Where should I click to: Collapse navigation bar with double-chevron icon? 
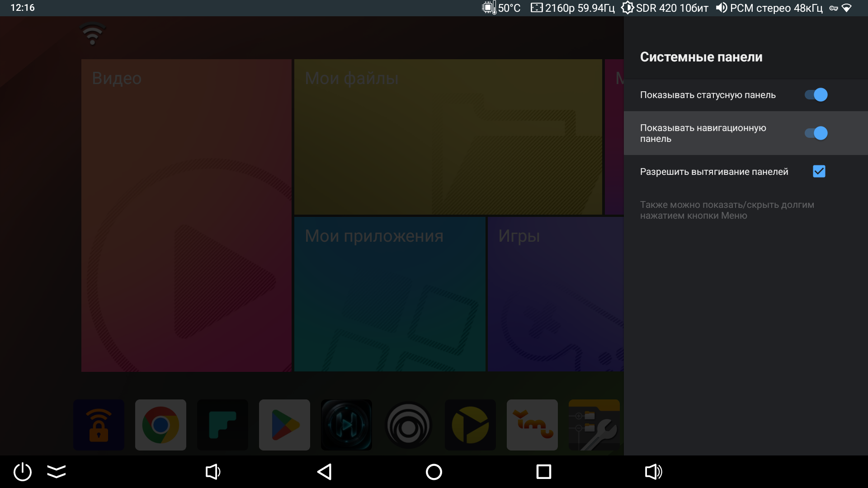pos(57,472)
